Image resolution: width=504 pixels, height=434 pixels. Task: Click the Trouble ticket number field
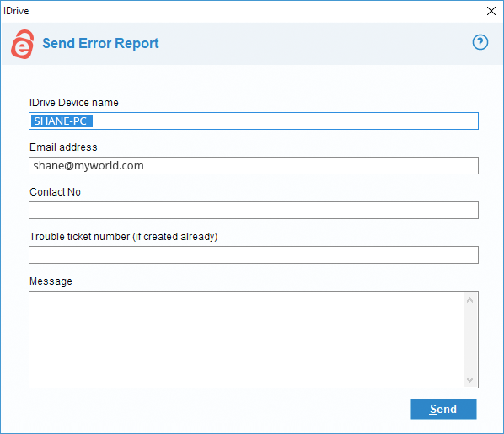tap(254, 255)
